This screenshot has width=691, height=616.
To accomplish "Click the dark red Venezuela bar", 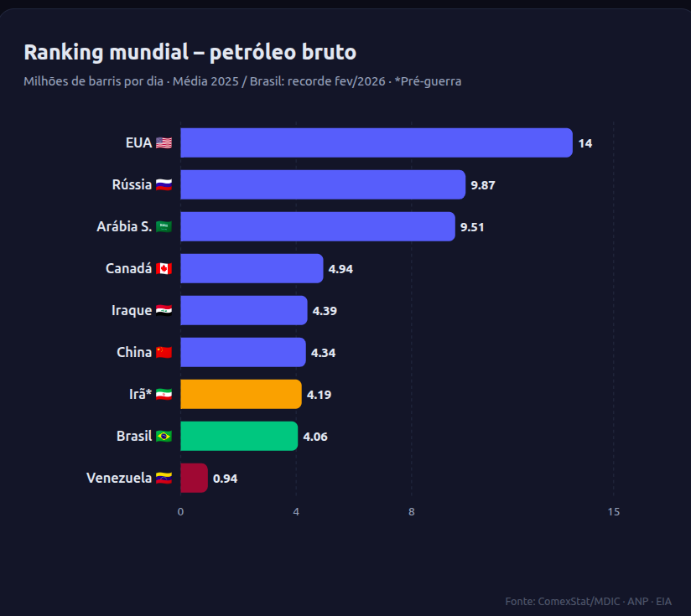I will [x=194, y=478].
